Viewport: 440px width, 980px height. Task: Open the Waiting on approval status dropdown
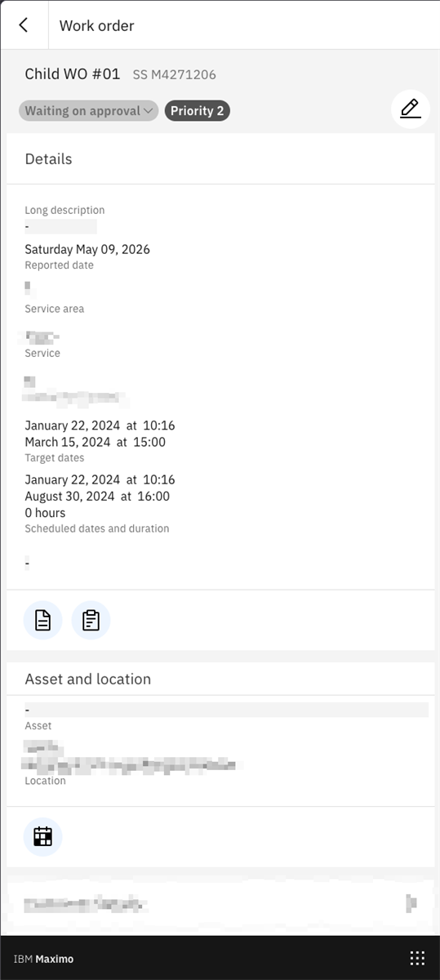(x=88, y=111)
